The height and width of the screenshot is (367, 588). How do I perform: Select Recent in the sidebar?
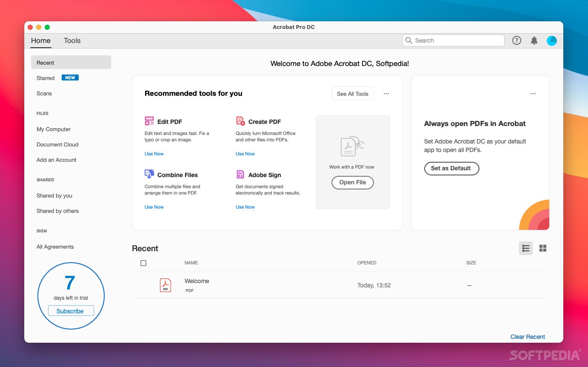click(x=71, y=62)
